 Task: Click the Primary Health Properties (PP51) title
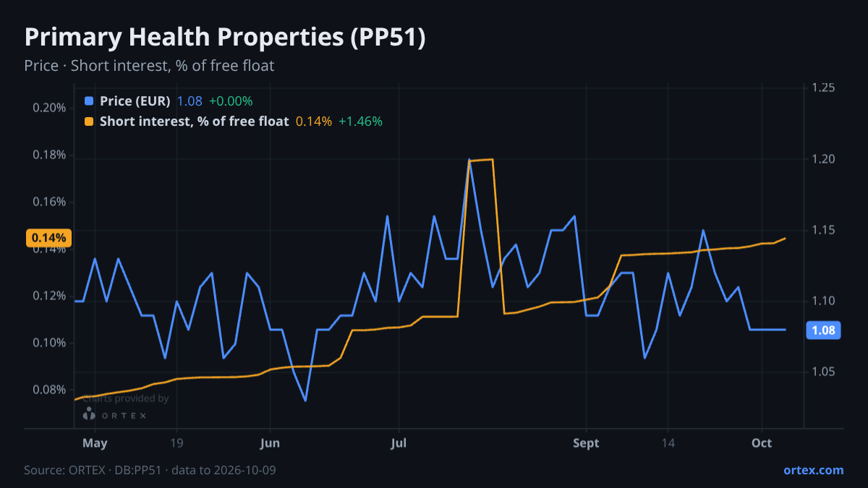[x=225, y=38]
